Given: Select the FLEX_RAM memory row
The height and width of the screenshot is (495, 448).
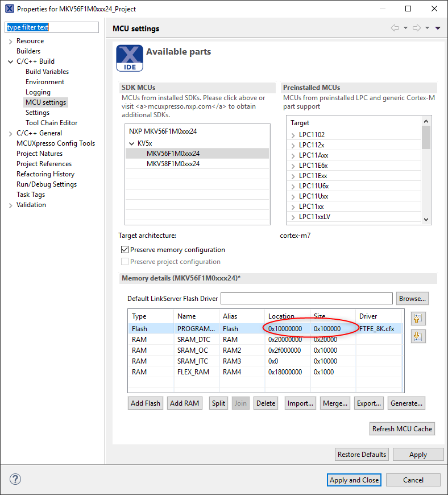Looking at the screenshot, I should (266, 372).
